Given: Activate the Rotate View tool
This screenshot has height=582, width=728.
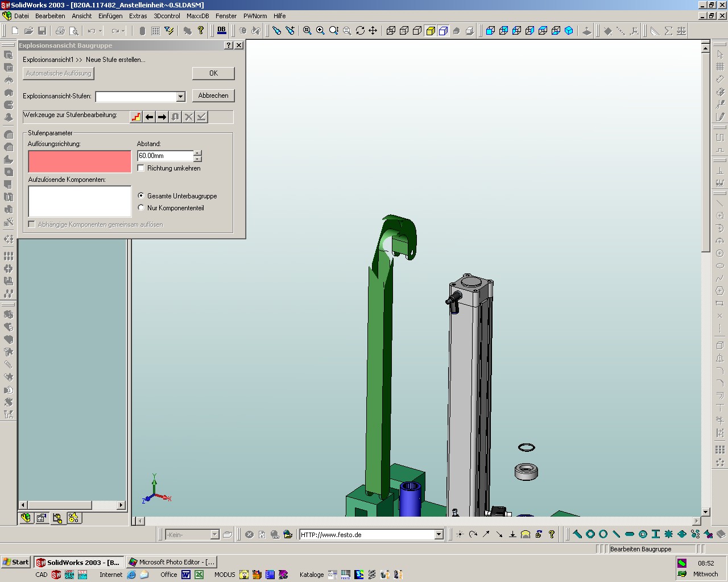Looking at the screenshot, I should (x=360, y=31).
